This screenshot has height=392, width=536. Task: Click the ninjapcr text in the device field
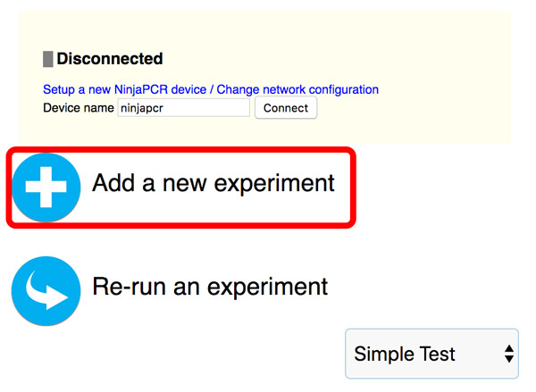(x=142, y=108)
